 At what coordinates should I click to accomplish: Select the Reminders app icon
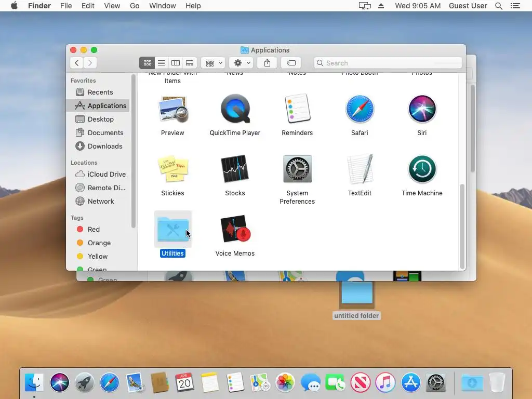pyautogui.click(x=297, y=109)
